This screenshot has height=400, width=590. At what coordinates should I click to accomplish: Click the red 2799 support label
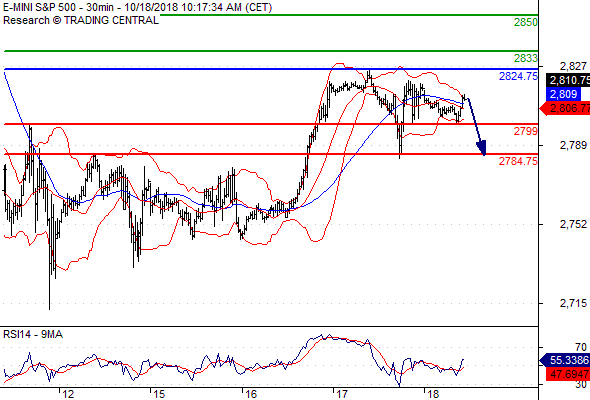click(526, 131)
